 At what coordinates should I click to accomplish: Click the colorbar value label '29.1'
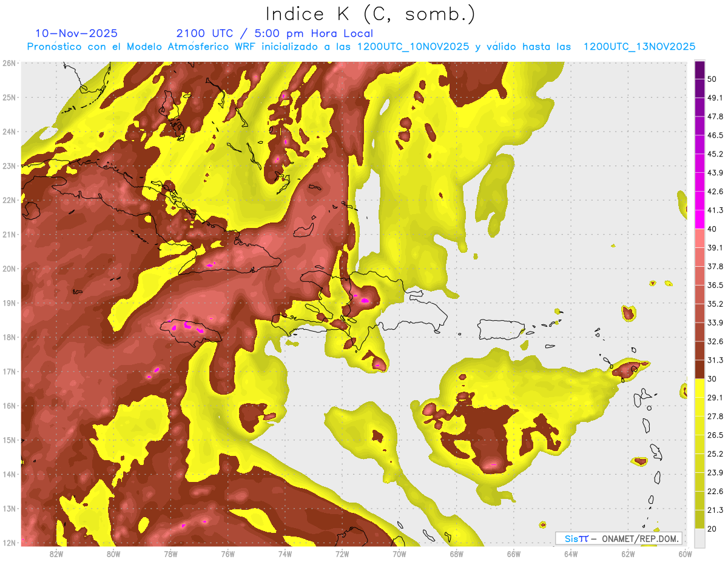(714, 398)
